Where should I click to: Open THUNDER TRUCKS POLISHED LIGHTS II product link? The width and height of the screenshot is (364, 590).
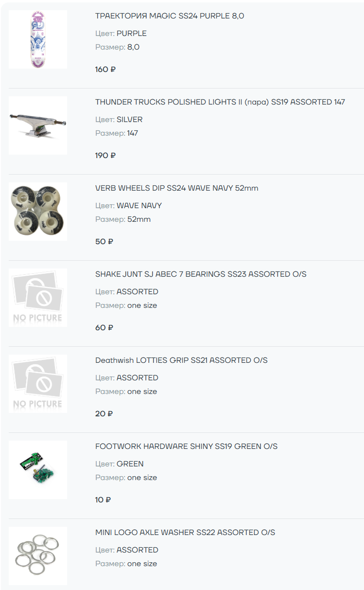220,102
